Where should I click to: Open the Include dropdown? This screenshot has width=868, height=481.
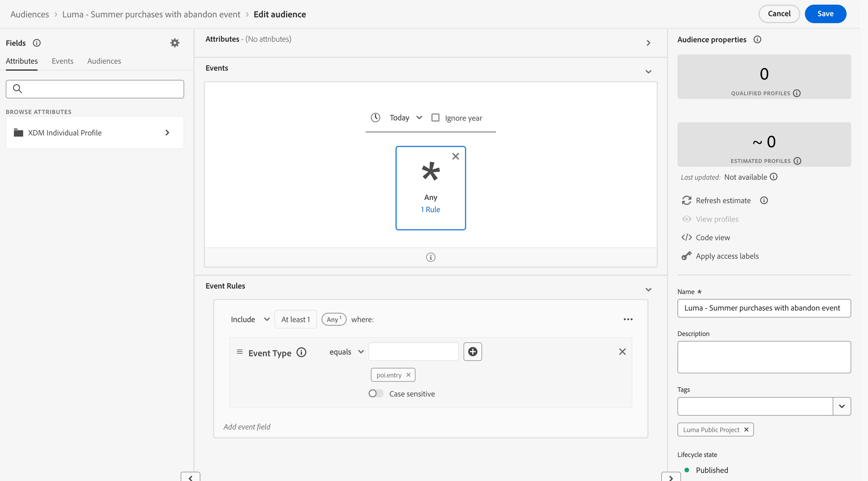pos(250,319)
